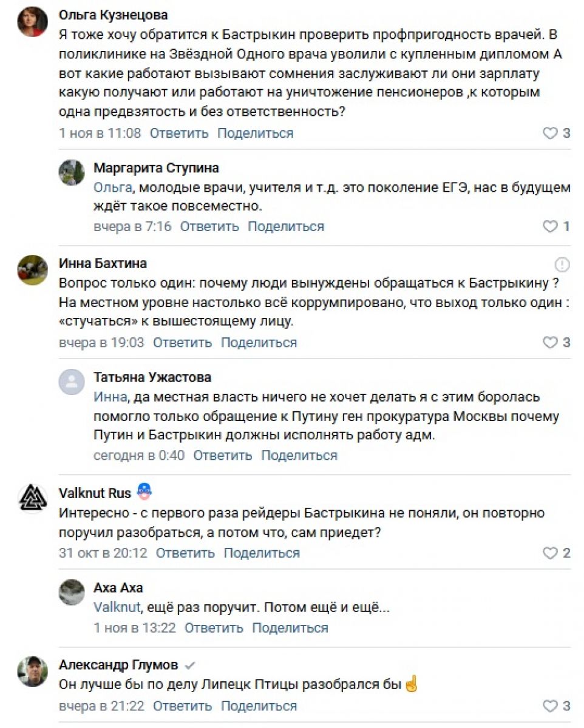Open Valknut Rus avatar profile

pos(33,499)
